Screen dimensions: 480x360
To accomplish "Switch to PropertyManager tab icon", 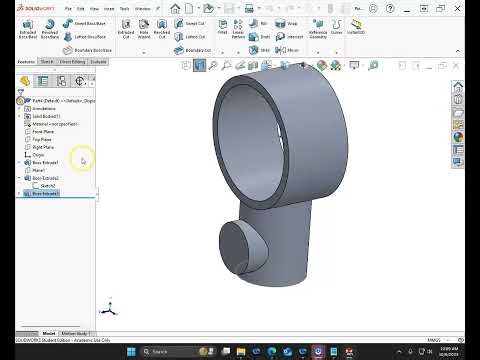I will pos(43,81).
